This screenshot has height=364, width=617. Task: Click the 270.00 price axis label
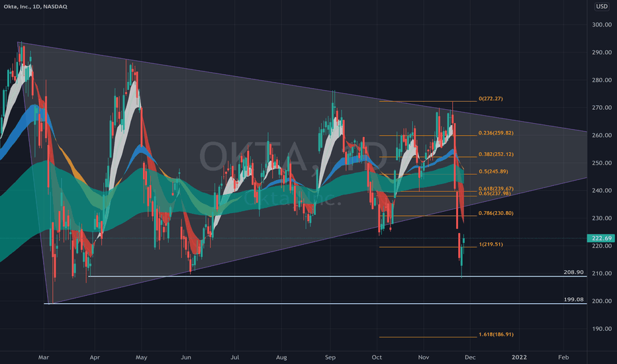(x=602, y=107)
